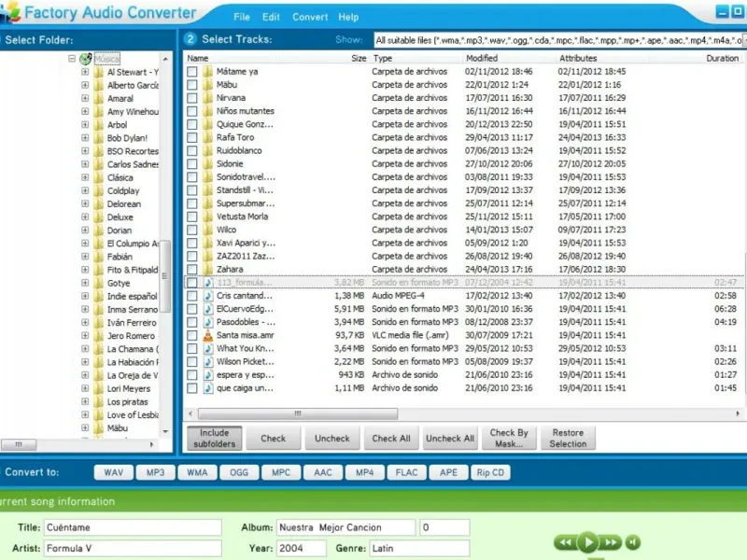Click the Rip CD button
Screen dimensions: 747x560
(x=490, y=472)
